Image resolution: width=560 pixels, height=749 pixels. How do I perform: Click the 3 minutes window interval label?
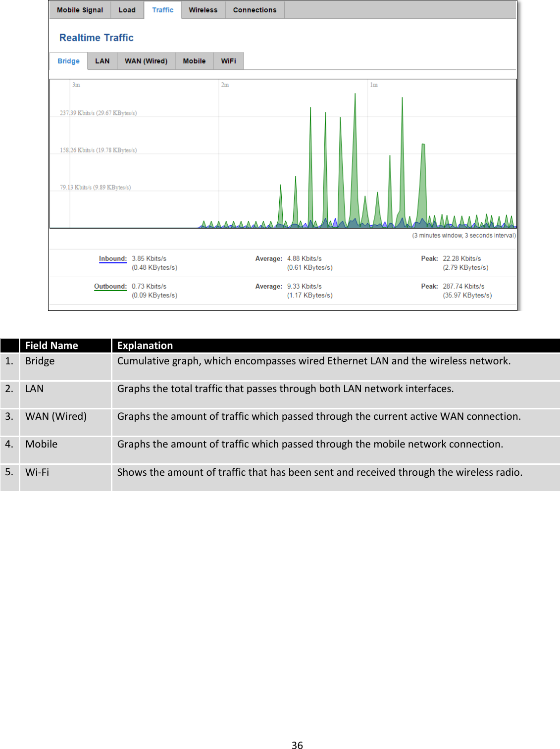pyautogui.click(x=464, y=235)
